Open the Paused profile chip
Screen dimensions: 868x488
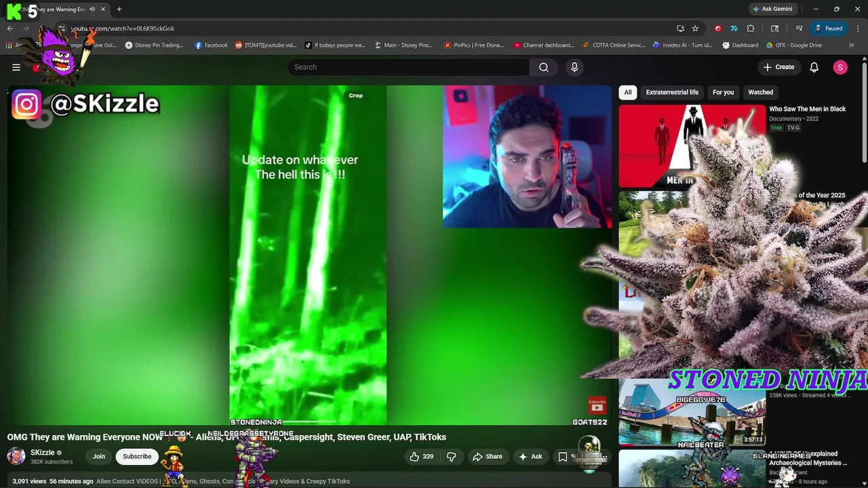[829, 28]
